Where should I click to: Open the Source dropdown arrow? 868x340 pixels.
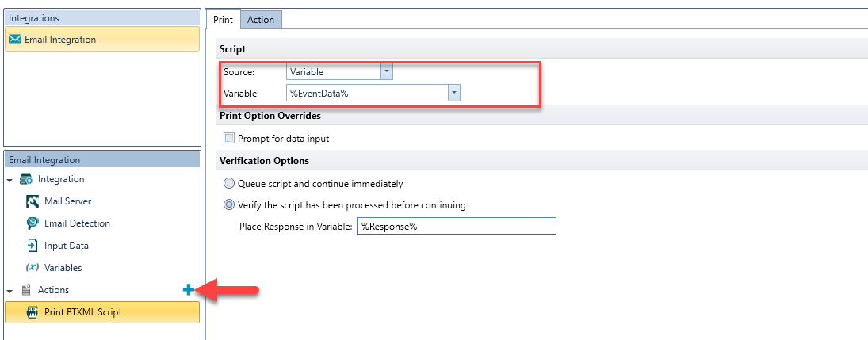387,72
